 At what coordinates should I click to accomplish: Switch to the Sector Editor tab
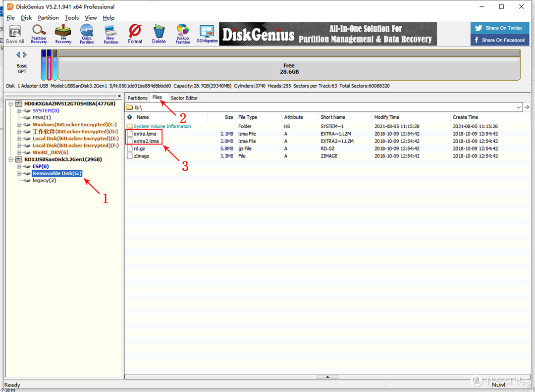184,98
